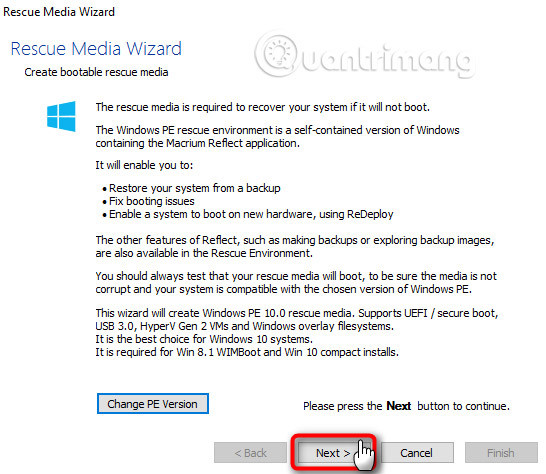Viewport: 546px width, 474px height.
Task: Click the window title Rescue Media Wizard
Action: tap(59, 11)
